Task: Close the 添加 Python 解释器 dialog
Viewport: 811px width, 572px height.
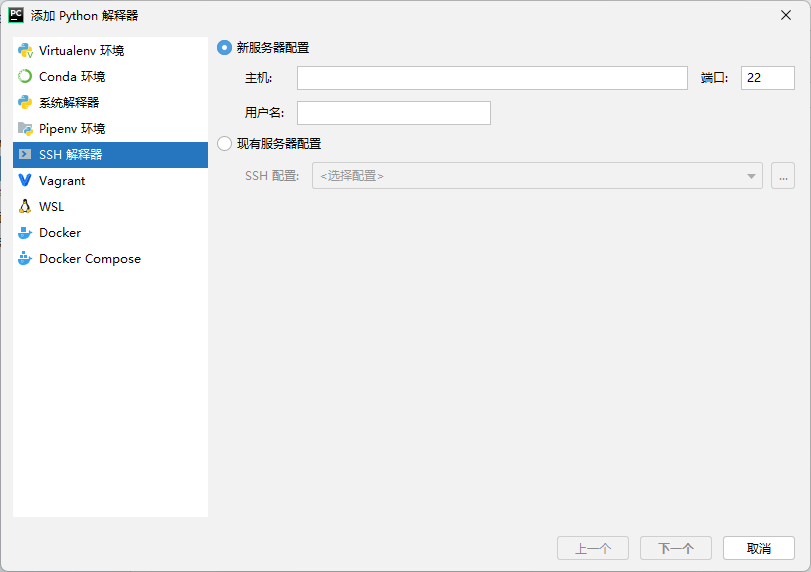Action: click(x=786, y=16)
